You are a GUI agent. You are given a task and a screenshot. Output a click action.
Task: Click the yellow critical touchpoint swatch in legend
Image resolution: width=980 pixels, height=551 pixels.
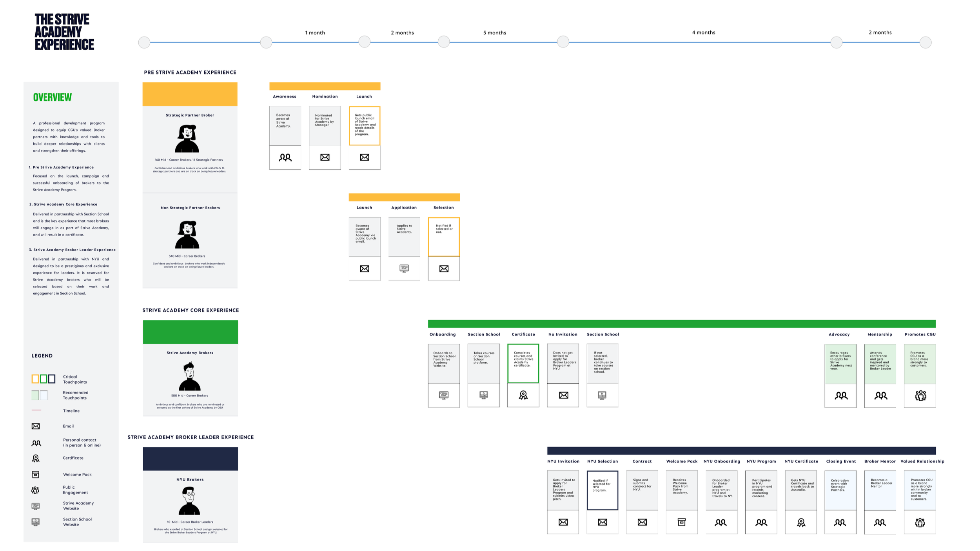35,379
